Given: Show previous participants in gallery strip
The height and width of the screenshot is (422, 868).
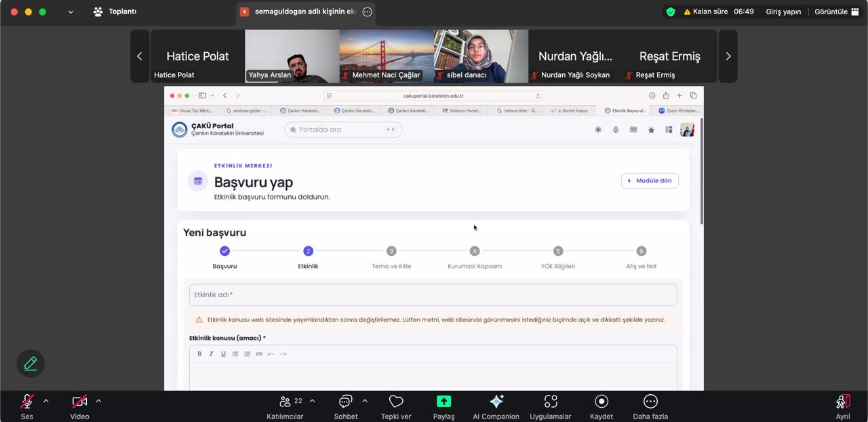Looking at the screenshot, I should click(x=140, y=56).
